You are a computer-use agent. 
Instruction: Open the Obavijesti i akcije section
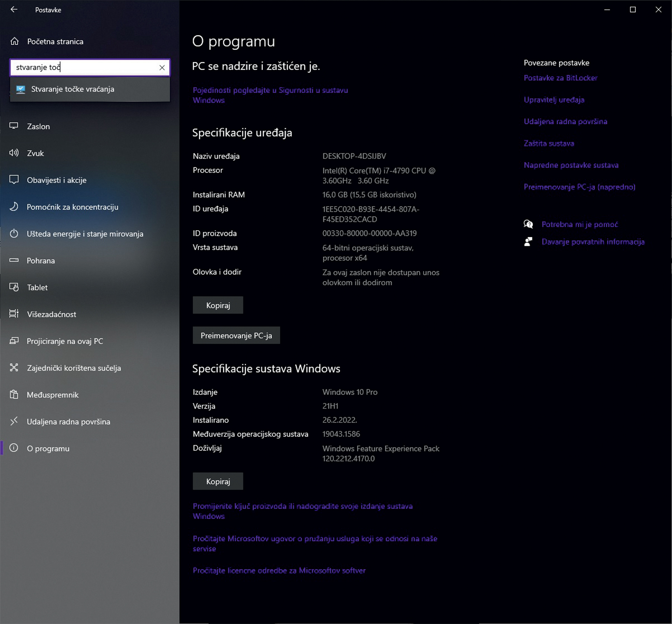tap(57, 180)
